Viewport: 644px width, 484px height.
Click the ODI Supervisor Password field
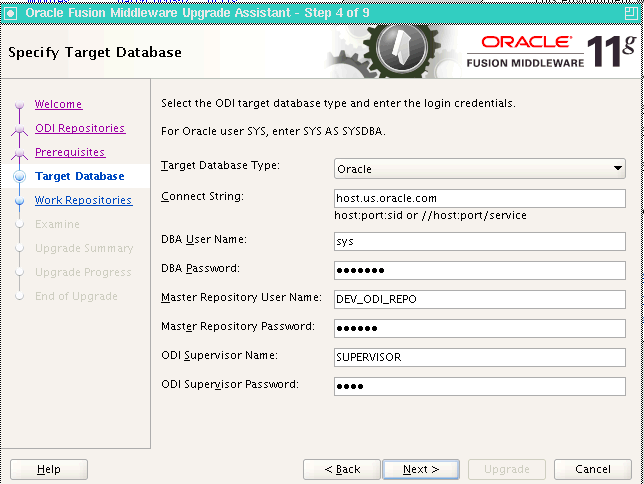pos(480,386)
